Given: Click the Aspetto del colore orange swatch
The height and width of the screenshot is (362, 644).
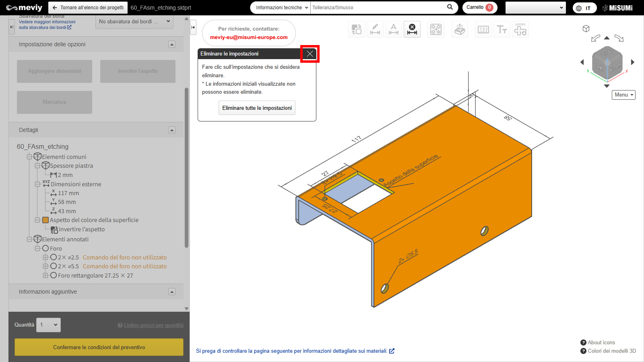Looking at the screenshot, I should click(x=45, y=220).
